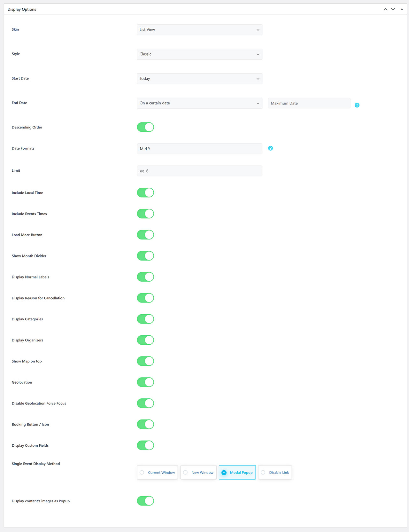Click the help icon next to Maximum Date
The image size is (409, 532).
click(x=357, y=105)
